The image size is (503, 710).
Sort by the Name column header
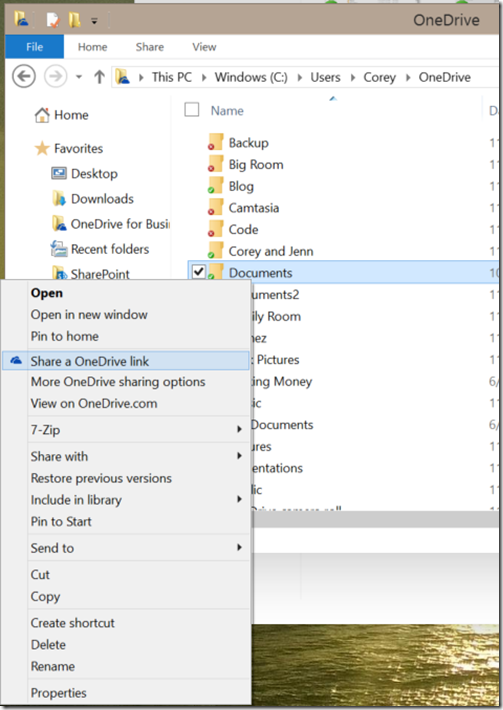click(227, 111)
